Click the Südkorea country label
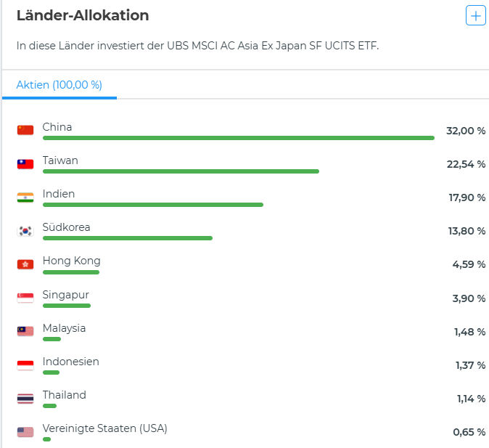This screenshot has width=489, height=448. coord(66,227)
